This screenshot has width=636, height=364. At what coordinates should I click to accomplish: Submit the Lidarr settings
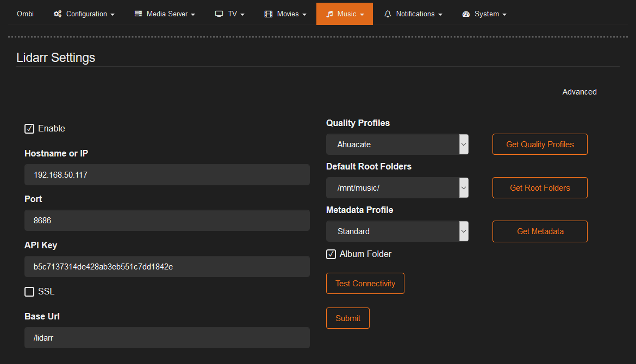coord(347,318)
